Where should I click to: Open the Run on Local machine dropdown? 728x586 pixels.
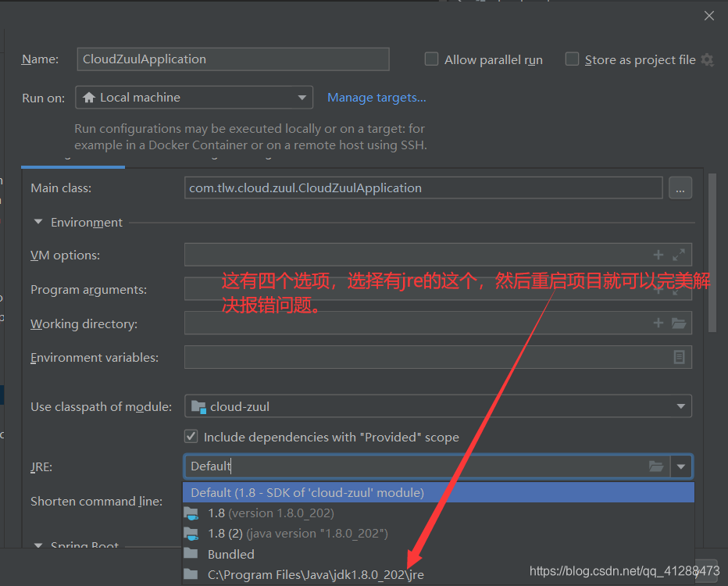(194, 98)
